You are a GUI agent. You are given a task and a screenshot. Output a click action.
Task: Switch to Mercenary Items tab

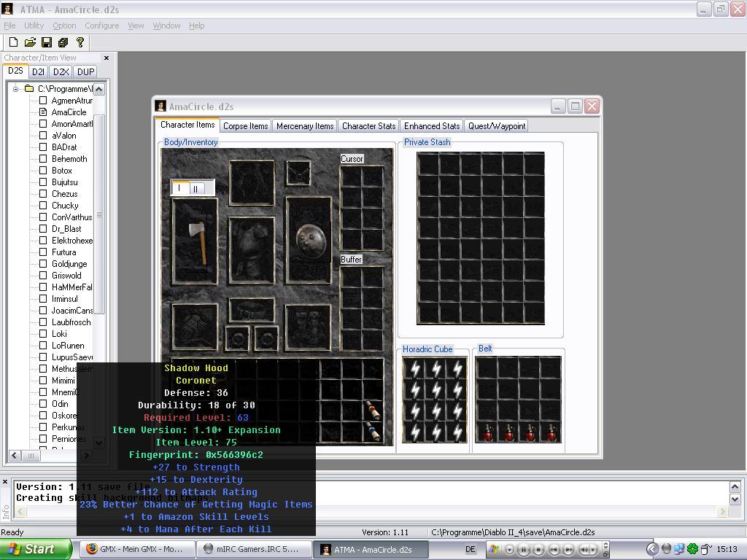(x=305, y=126)
